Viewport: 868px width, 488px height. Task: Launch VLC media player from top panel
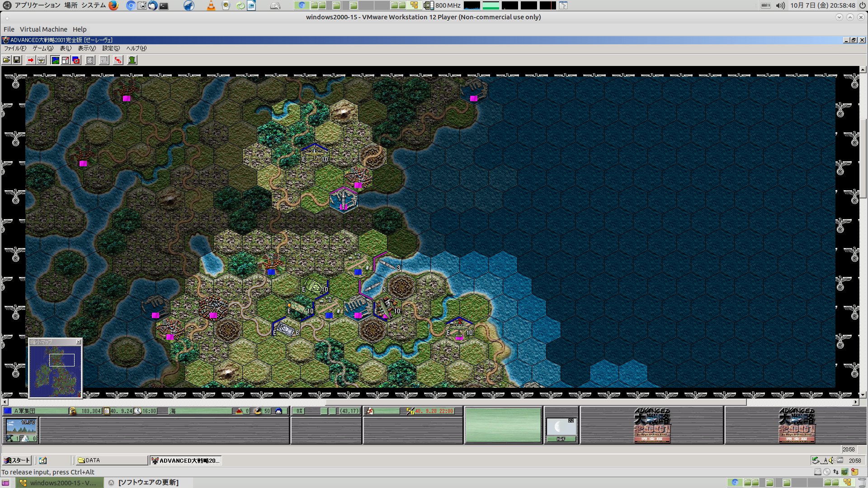click(211, 5)
